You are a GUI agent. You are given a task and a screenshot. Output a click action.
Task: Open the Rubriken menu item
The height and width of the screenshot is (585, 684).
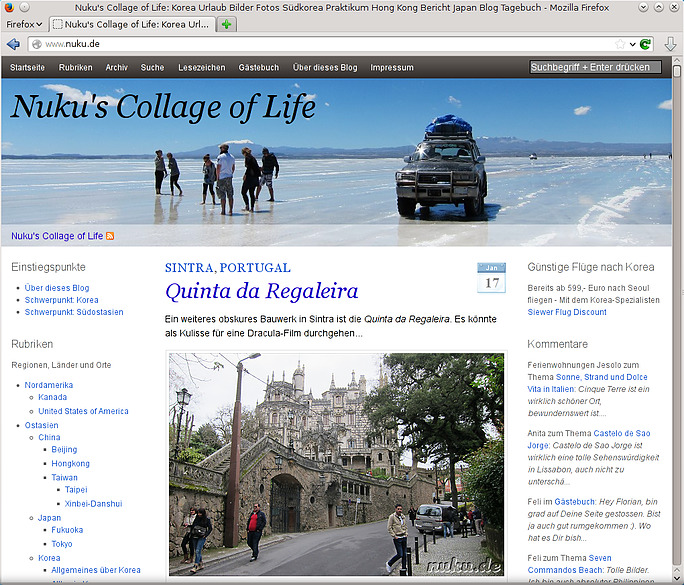pyautogui.click(x=75, y=68)
